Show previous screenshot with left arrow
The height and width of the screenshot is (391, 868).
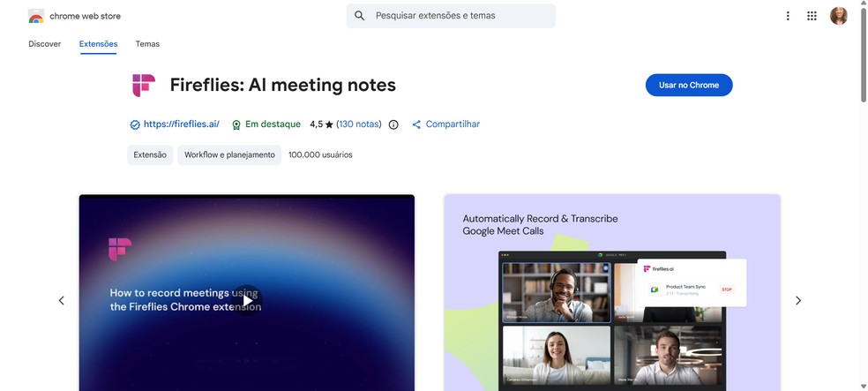62,300
